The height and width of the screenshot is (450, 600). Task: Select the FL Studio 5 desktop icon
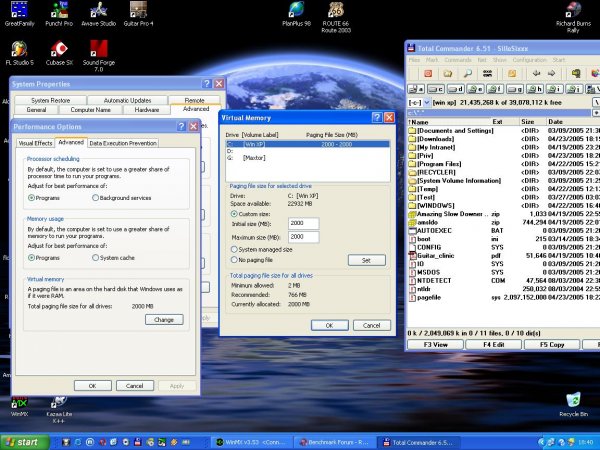click(x=19, y=53)
